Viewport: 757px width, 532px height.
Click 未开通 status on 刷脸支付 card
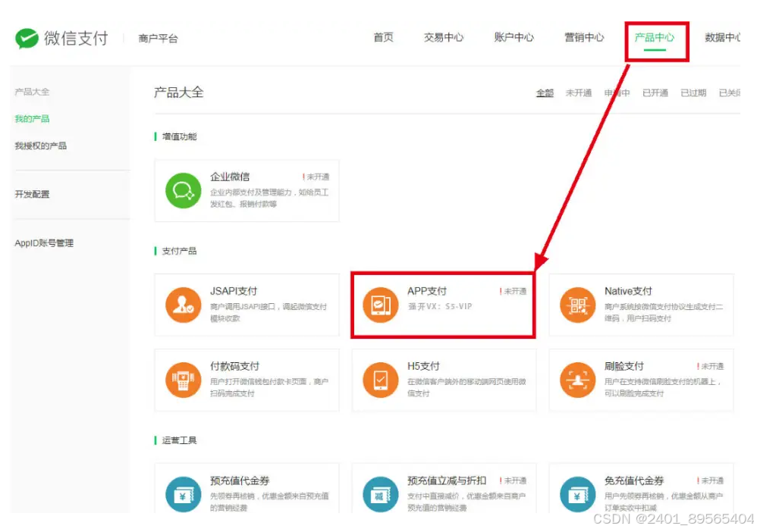(711, 367)
